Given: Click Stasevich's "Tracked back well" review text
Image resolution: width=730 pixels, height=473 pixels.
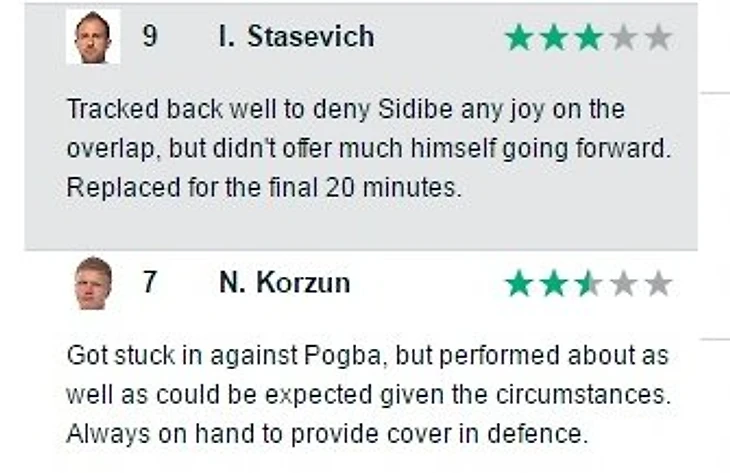Looking at the screenshot, I should pos(369,148).
